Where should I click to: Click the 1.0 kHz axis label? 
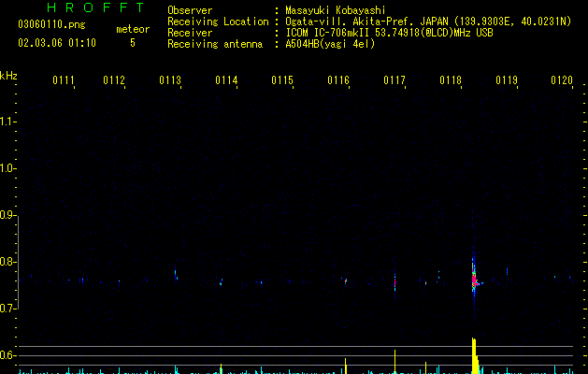click(x=7, y=168)
